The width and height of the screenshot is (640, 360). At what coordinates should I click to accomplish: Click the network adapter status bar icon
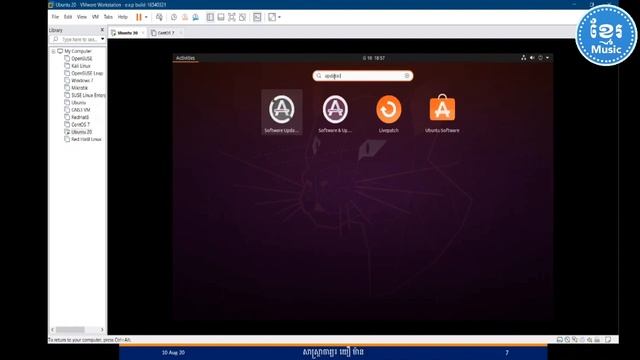[575, 340]
